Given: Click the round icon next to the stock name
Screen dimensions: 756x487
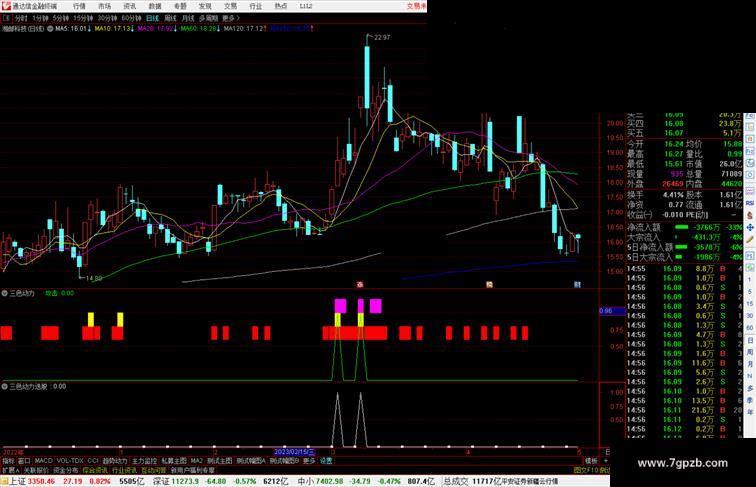Looking at the screenshot, I should tap(50, 28).
